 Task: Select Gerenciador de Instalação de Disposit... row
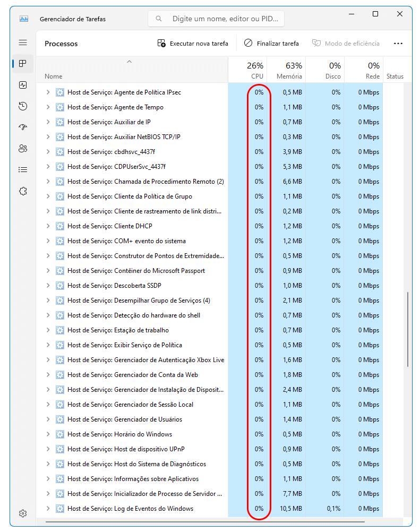point(209,390)
